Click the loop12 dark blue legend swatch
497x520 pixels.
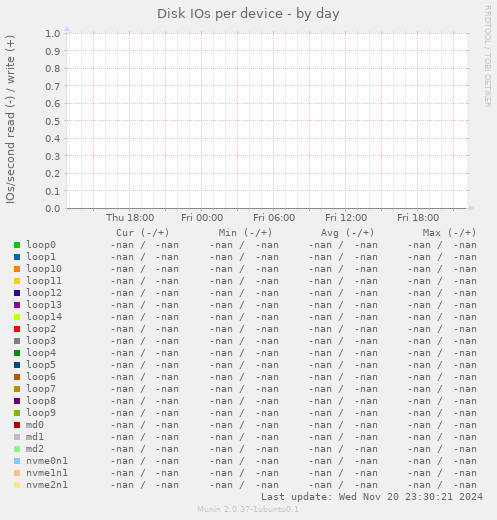17,293
